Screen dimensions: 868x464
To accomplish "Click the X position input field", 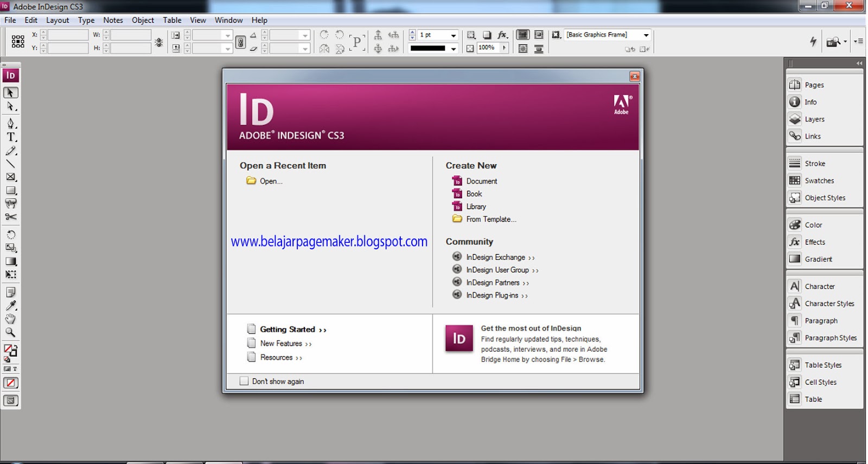I will coord(68,35).
